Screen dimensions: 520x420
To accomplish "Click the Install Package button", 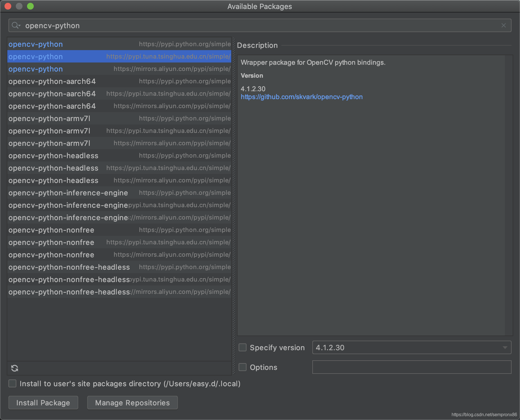I will point(43,403).
